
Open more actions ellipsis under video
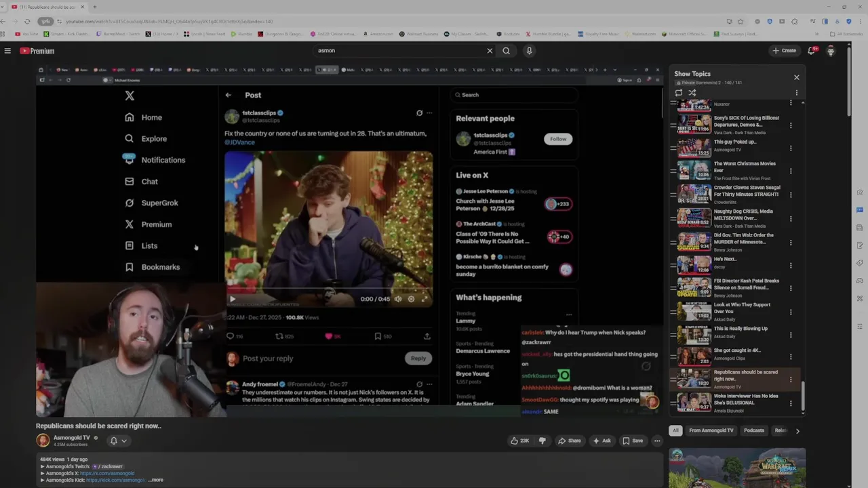(657, 441)
